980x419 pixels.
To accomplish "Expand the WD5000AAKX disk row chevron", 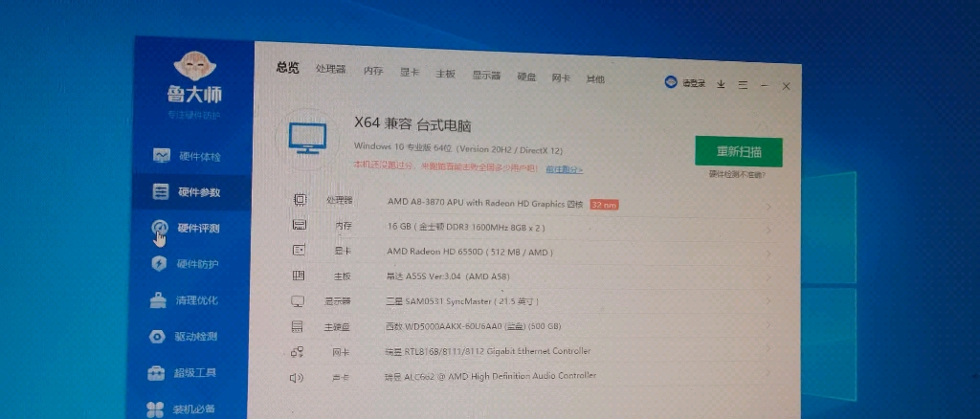I will click(768, 325).
